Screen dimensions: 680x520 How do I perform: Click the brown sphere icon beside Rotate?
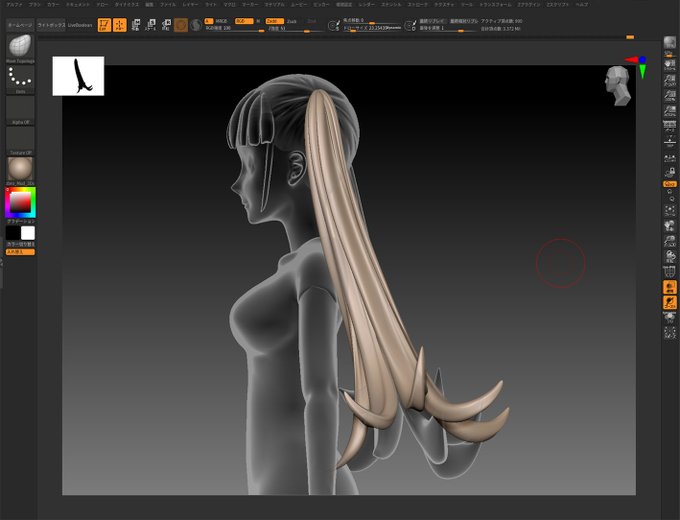[181, 25]
